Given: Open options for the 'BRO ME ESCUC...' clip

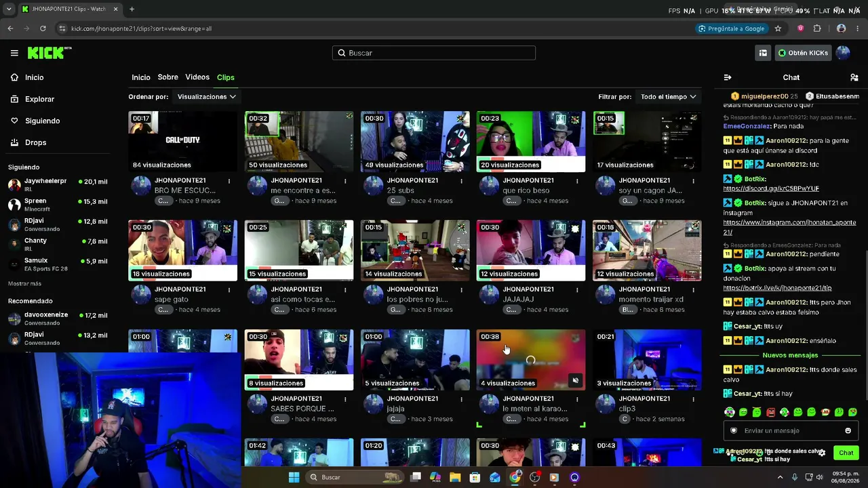Looking at the screenshot, I should (x=229, y=181).
